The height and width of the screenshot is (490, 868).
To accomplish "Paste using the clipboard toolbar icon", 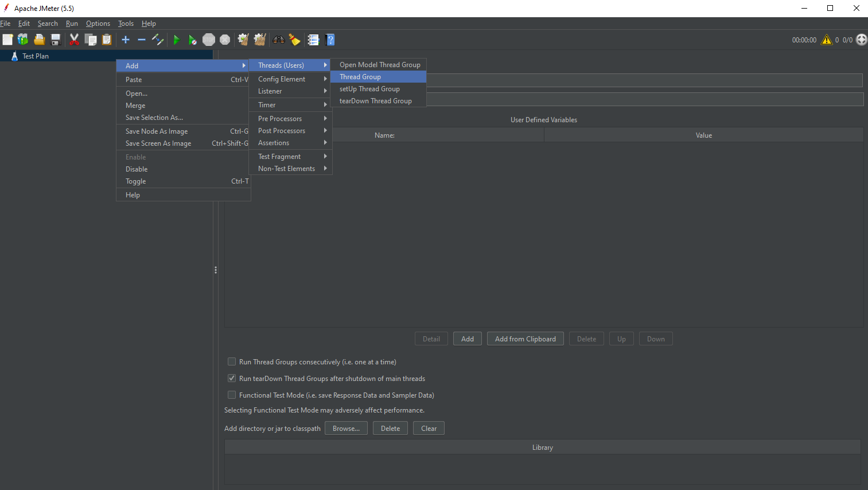I will 107,40.
